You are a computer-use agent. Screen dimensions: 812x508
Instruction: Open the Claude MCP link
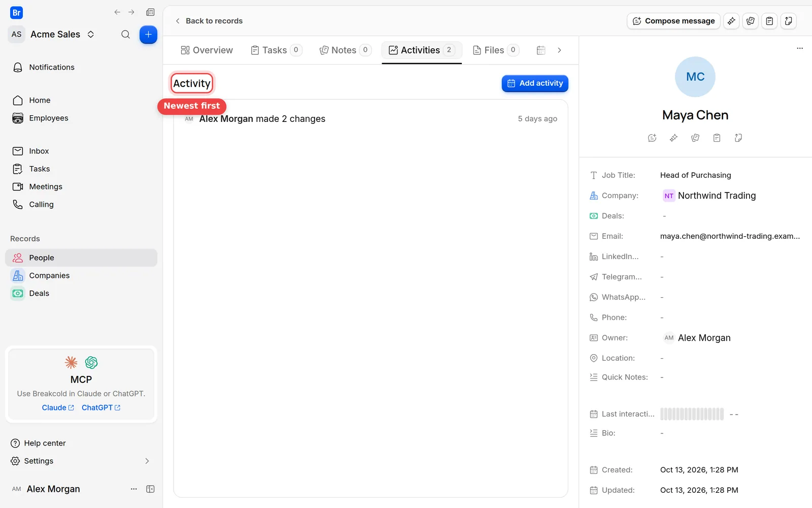58,407
